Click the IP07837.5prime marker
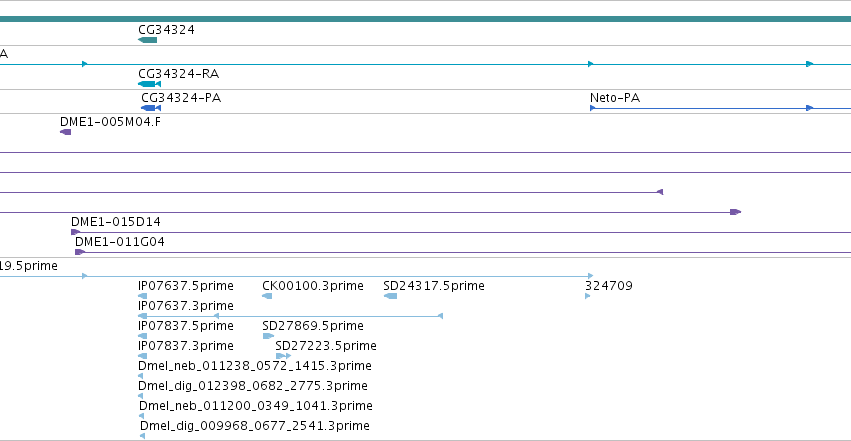This screenshot has width=851, height=441. point(143,336)
